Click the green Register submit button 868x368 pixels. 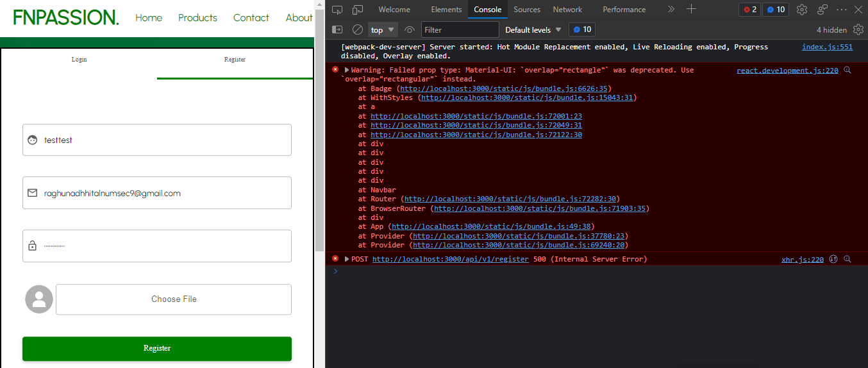(157, 349)
